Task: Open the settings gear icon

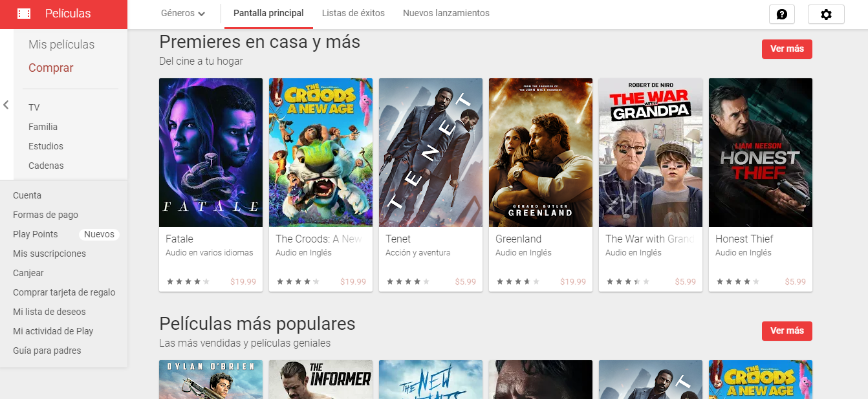Action: coord(826,14)
